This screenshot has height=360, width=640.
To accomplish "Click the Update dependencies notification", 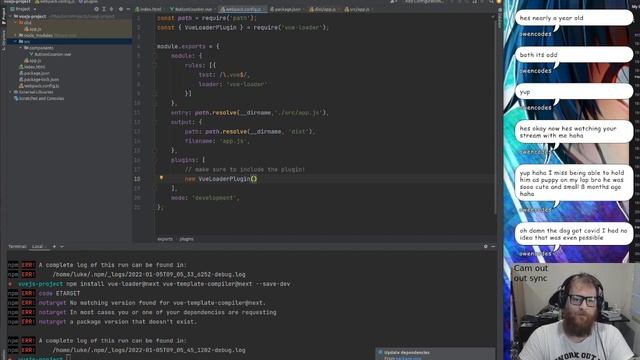I will click(x=436, y=354).
